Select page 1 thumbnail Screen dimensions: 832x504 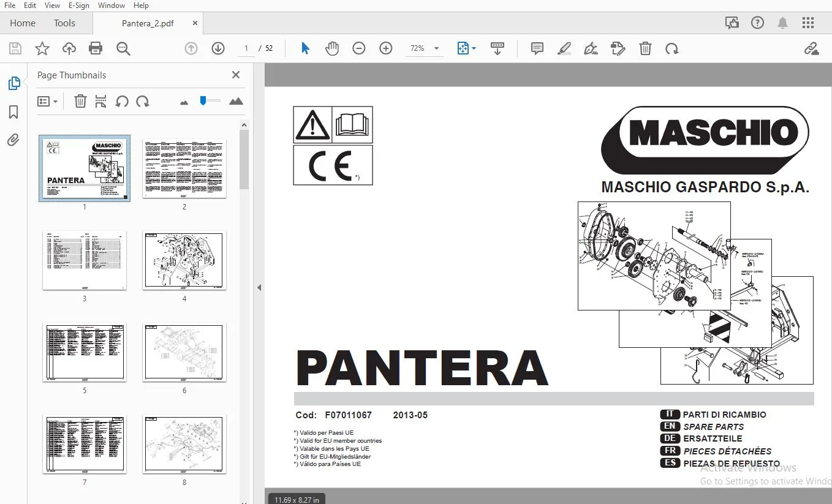[x=85, y=168]
